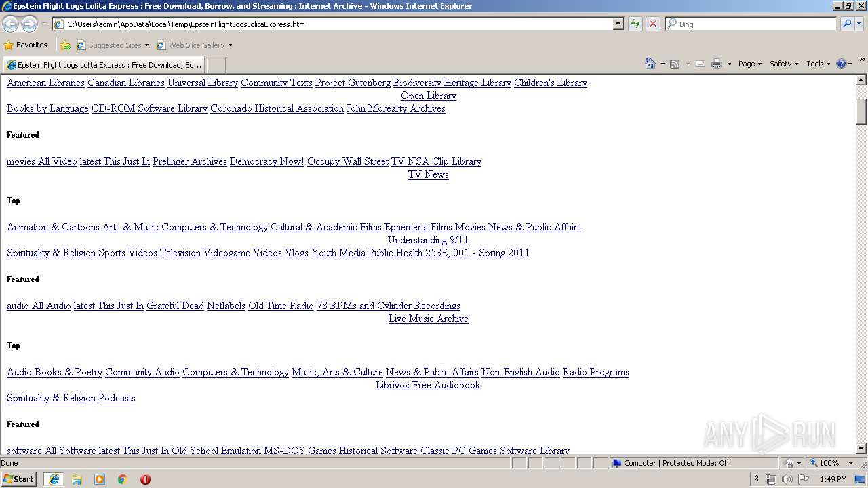Screen dimensions: 868x488
Task: Open recent pages dropdown arrow
Action: (x=44, y=24)
